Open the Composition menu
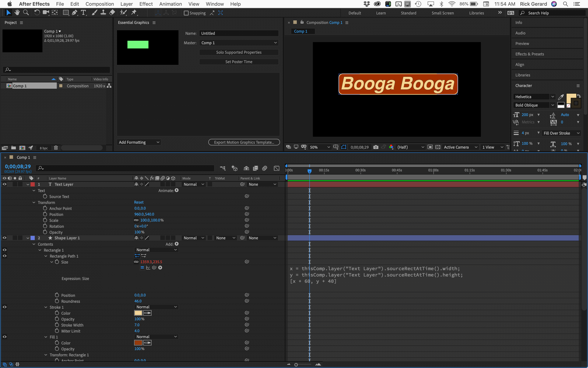This screenshot has height=368, width=588. click(x=99, y=4)
